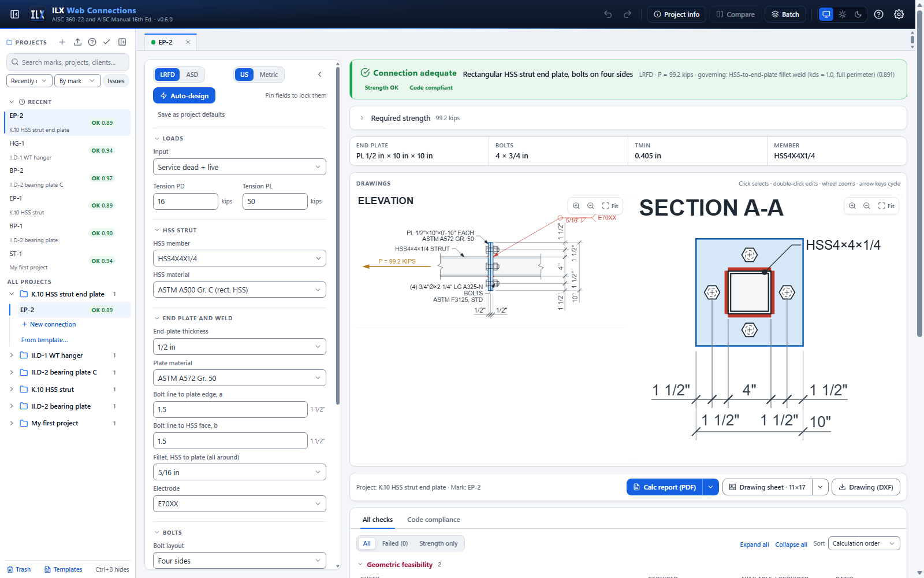
Task: Open the HSS member dropdown
Action: (x=239, y=258)
